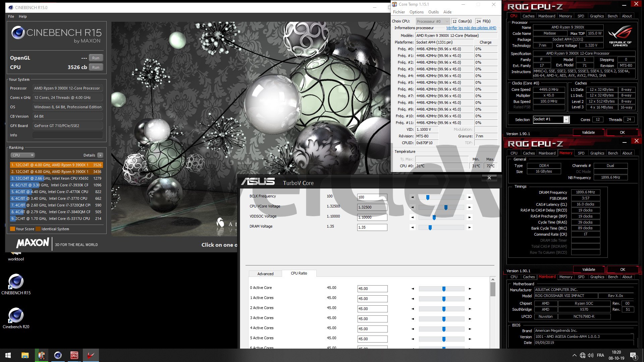Increase BCLK Frequency with right arrow
This screenshot has height=362, width=644.
coord(470,197)
